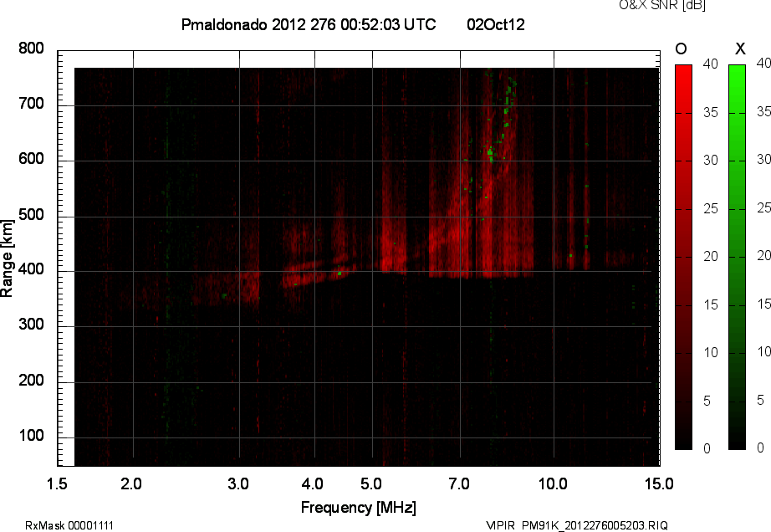Click the 'O&X SNR [dB]' colorbar heading

(661, 5)
